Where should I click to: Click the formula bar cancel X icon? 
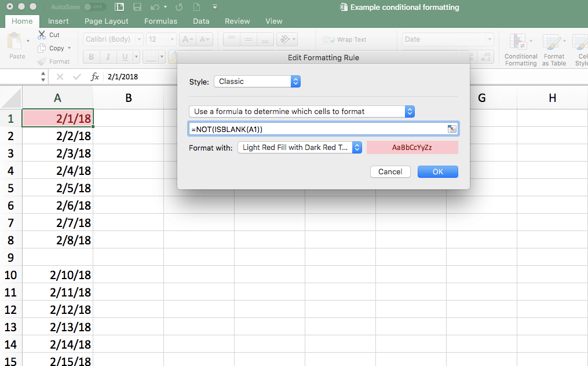tap(60, 77)
